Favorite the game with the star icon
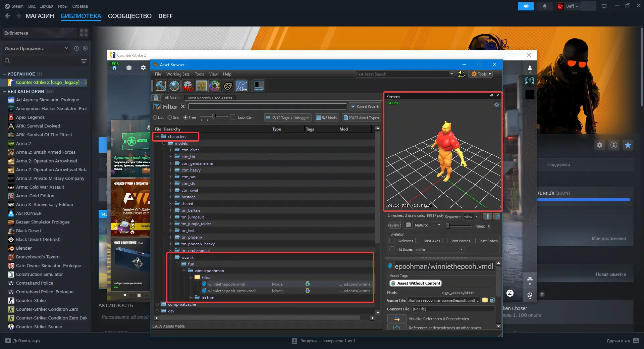This screenshot has width=644, height=349. [x=628, y=145]
